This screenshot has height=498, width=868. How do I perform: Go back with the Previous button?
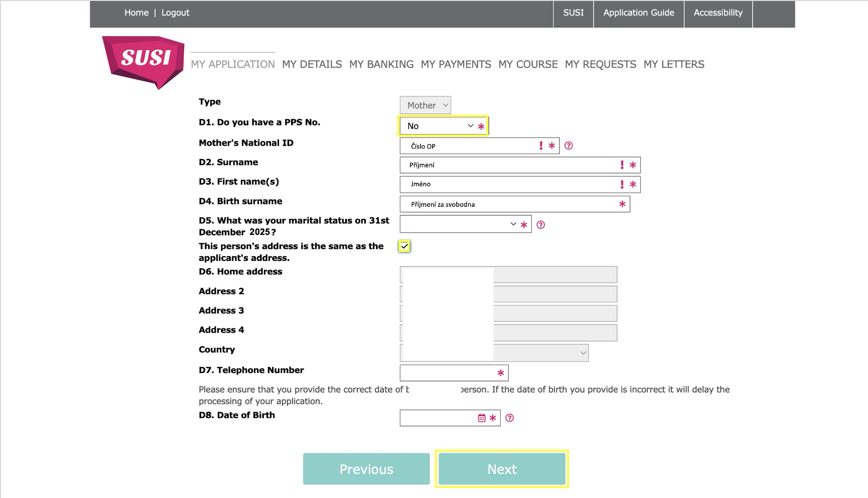click(366, 469)
